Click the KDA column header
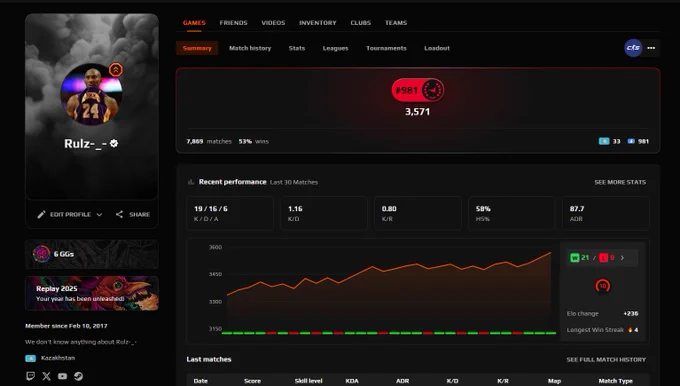Image resolution: width=680 pixels, height=386 pixels. [x=352, y=381]
